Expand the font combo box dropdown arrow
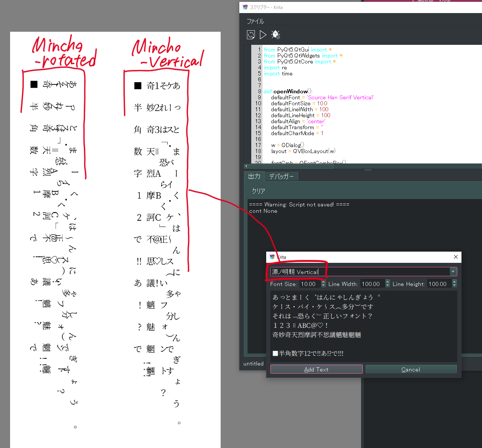The height and width of the screenshot is (448, 482). pos(453,272)
